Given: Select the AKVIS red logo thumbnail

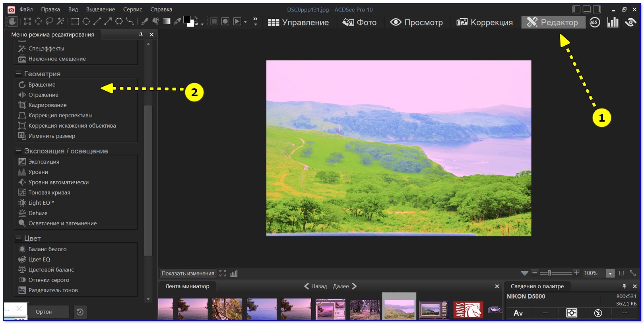Looking at the screenshot, I should [469, 310].
